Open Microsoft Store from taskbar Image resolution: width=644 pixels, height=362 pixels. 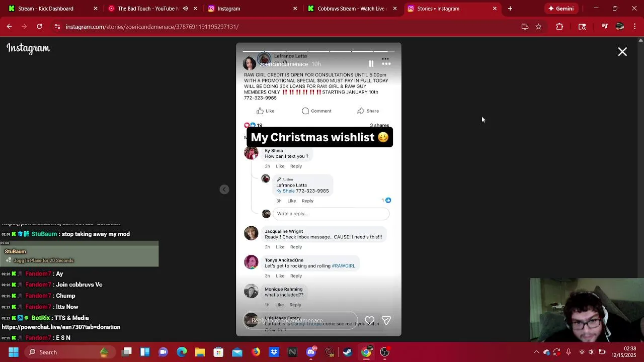[x=218, y=352]
